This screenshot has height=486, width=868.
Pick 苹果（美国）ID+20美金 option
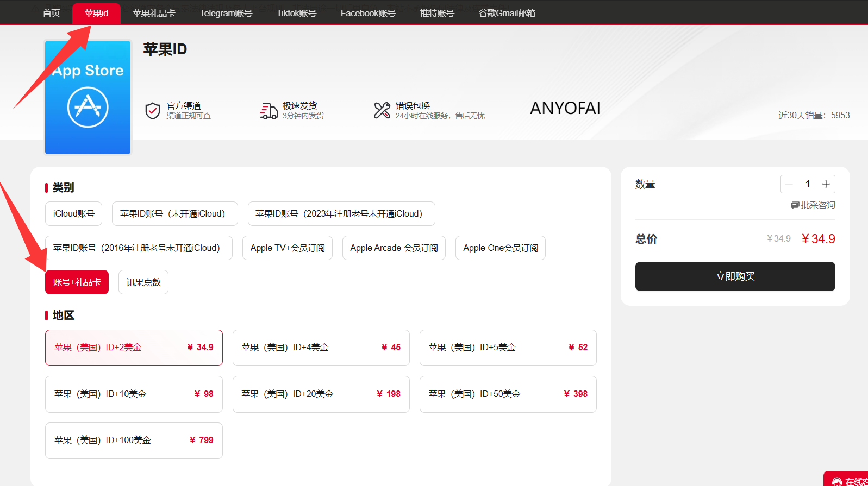(x=321, y=394)
